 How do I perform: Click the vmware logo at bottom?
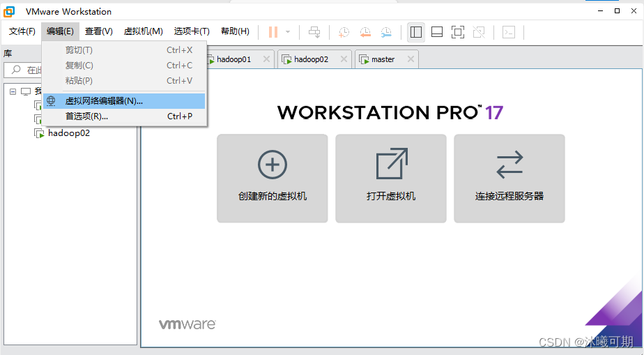coord(187,324)
